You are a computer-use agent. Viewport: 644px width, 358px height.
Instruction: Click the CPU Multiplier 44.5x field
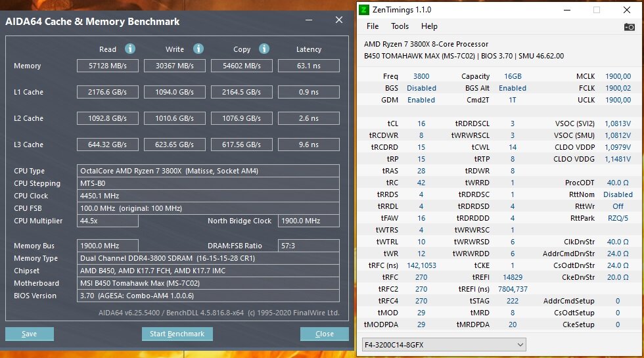(108, 221)
